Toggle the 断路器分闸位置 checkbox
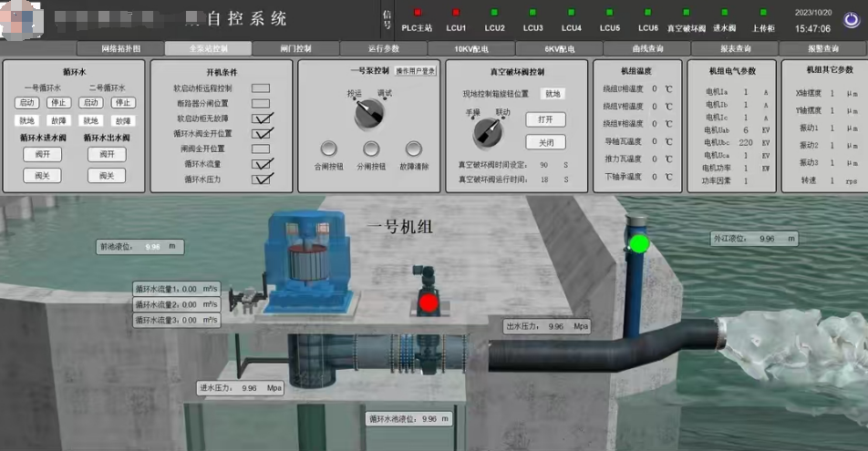The height and width of the screenshot is (451, 868). pyautogui.click(x=261, y=103)
